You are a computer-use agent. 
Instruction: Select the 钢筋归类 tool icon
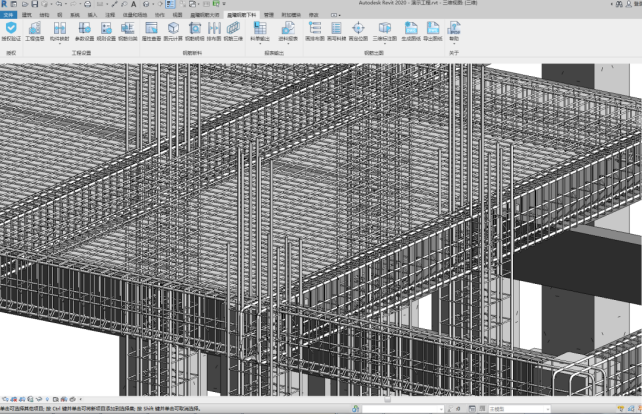click(x=128, y=30)
